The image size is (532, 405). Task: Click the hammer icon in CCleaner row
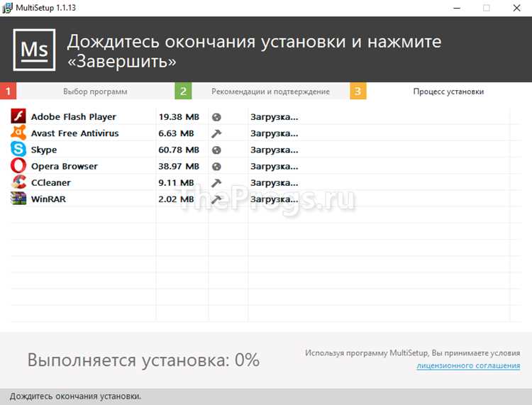click(x=216, y=183)
